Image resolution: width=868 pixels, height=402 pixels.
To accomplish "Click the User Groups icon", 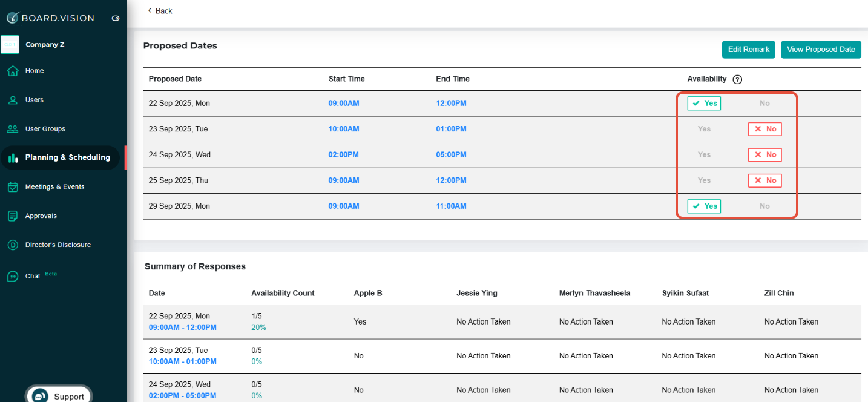I will pyautogui.click(x=13, y=129).
